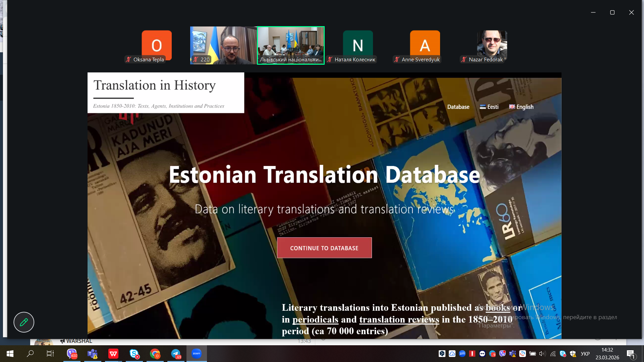Switch site language to Eesti

coord(489,107)
